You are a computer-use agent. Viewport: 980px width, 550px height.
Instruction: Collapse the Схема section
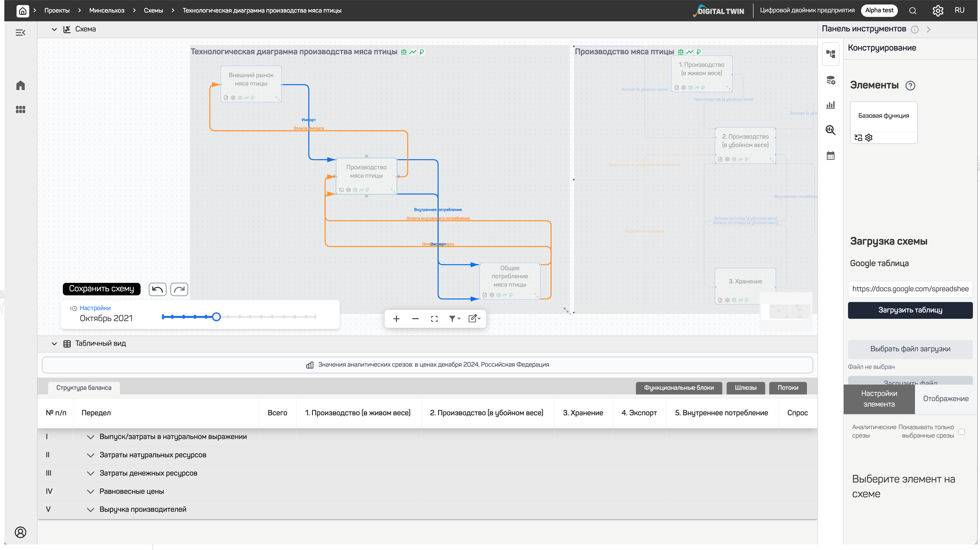point(54,29)
